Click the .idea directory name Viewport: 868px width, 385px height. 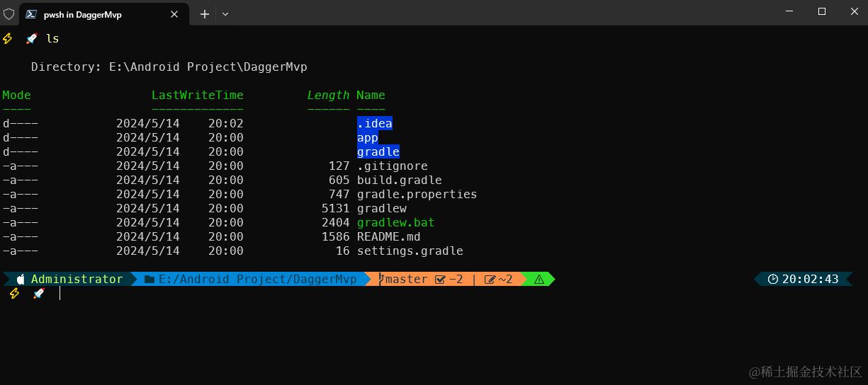tap(375, 124)
